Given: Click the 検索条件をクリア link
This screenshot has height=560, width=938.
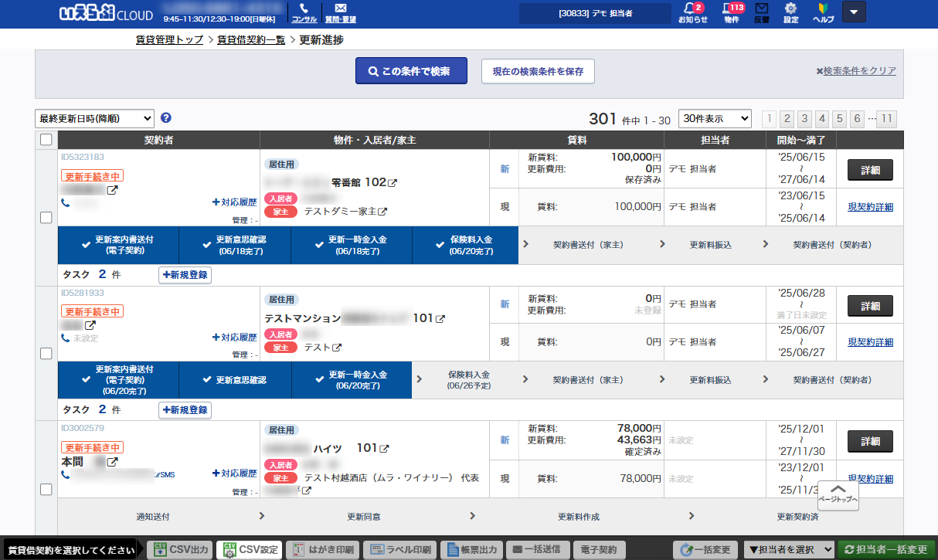Looking at the screenshot, I should pyautogui.click(x=859, y=71).
